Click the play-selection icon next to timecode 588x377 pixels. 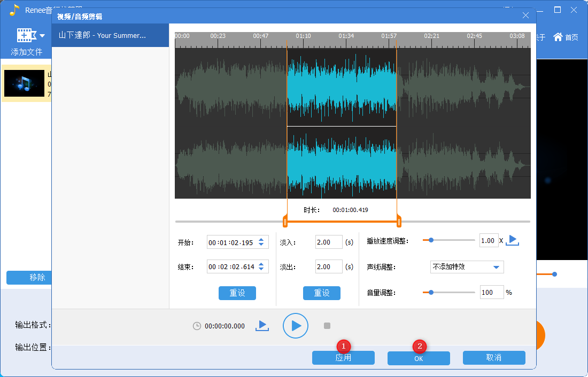point(262,326)
